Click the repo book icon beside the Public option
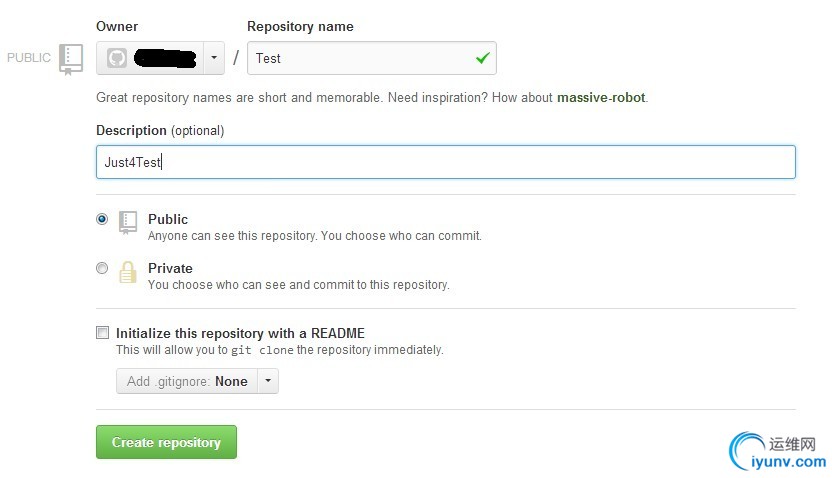The height and width of the screenshot is (478, 832). click(128, 221)
